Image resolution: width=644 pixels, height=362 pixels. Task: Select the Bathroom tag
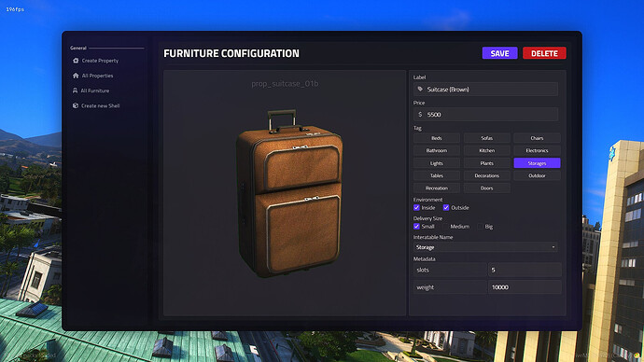[x=437, y=150]
